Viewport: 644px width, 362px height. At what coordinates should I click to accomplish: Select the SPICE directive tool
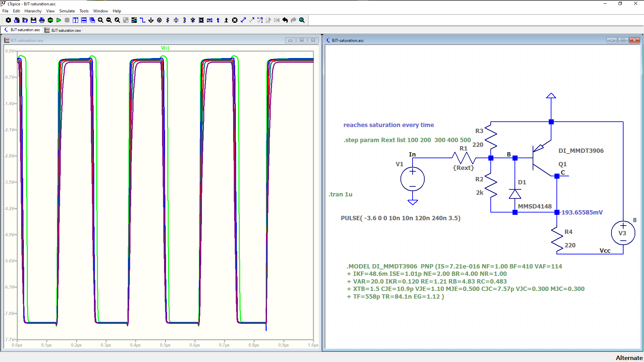coord(226,20)
